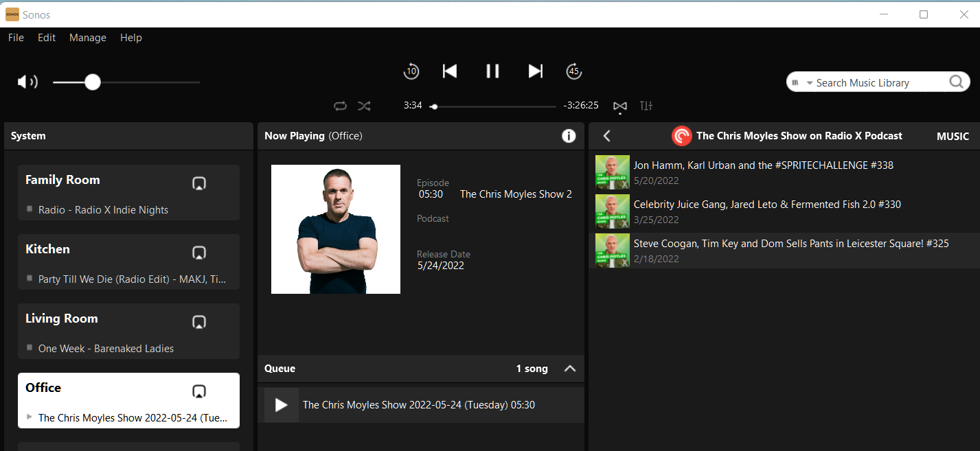Click the playback progress bar
This screenshot has width=980, height=451.
(x=494, y=106)
